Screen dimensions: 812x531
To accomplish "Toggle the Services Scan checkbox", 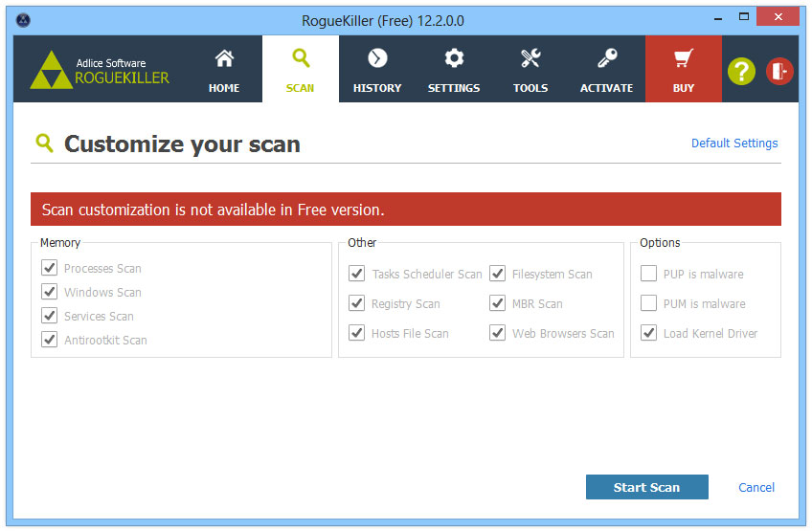I will click(x=49, y=316).
